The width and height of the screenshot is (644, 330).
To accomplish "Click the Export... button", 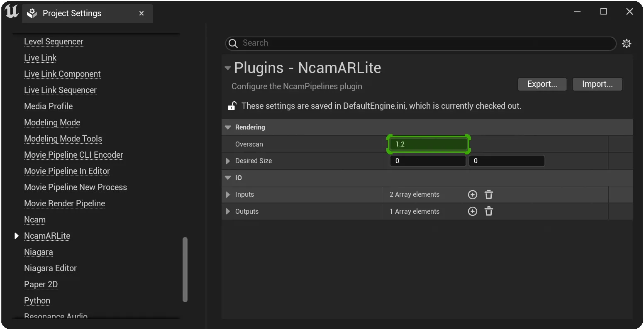I will 543,84.
